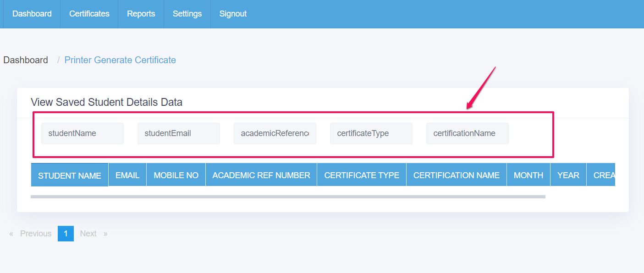This screenshot has height=273, width=644.
Task: Click the certificateType filter field
Action: coord(371,133)
